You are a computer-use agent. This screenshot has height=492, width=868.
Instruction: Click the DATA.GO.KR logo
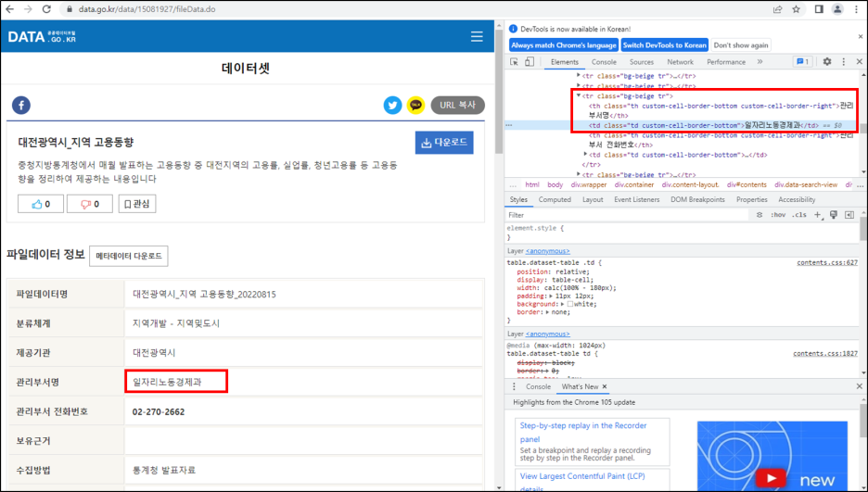click(x=42, y=37)
